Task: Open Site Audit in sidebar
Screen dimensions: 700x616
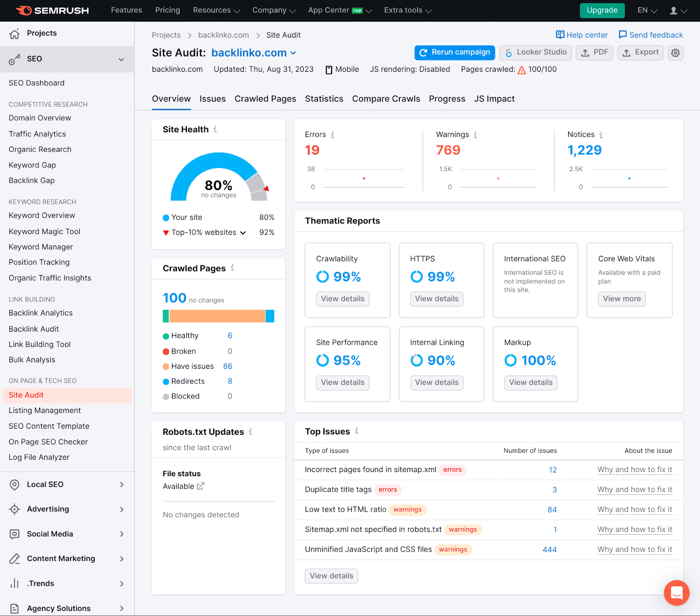Action: [x=67, y=395]
